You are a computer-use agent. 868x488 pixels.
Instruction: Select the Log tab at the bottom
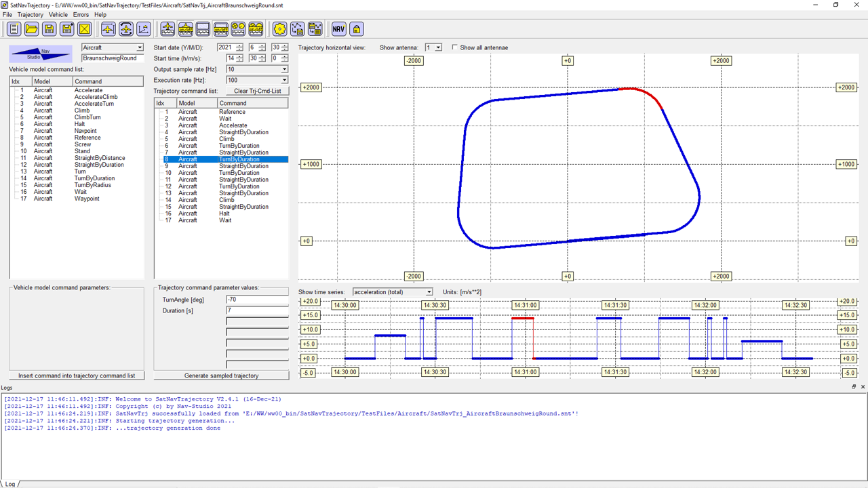pyautogui.click(x=9, y=484)
